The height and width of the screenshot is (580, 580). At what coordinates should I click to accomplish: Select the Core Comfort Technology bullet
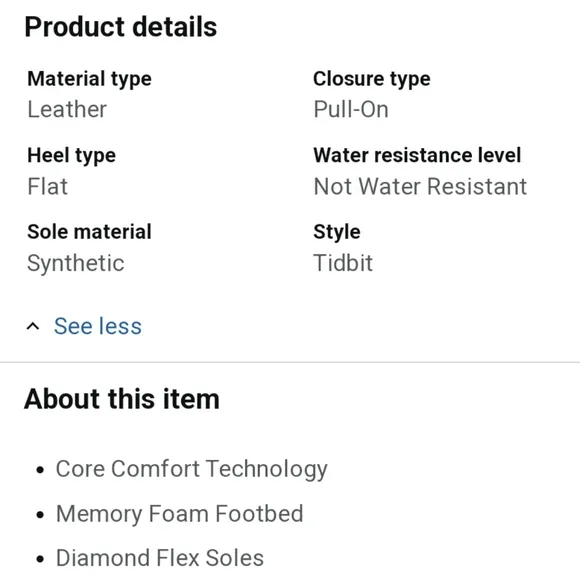point(192,469)
